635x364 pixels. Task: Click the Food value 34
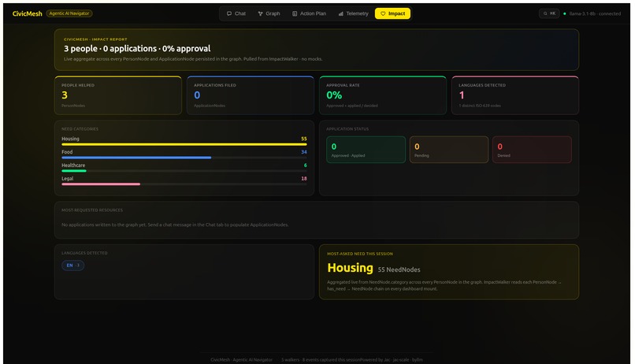tap(304, 152)
